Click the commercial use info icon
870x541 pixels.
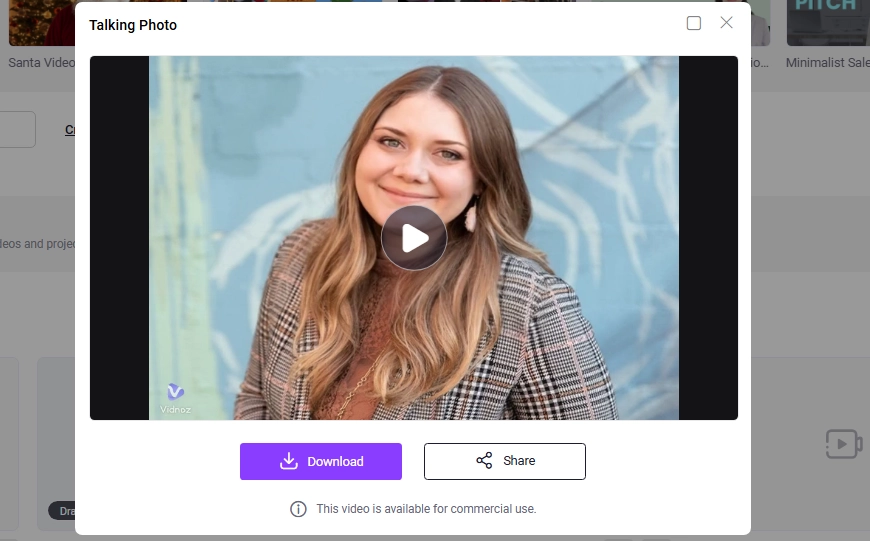pos(298,509)
